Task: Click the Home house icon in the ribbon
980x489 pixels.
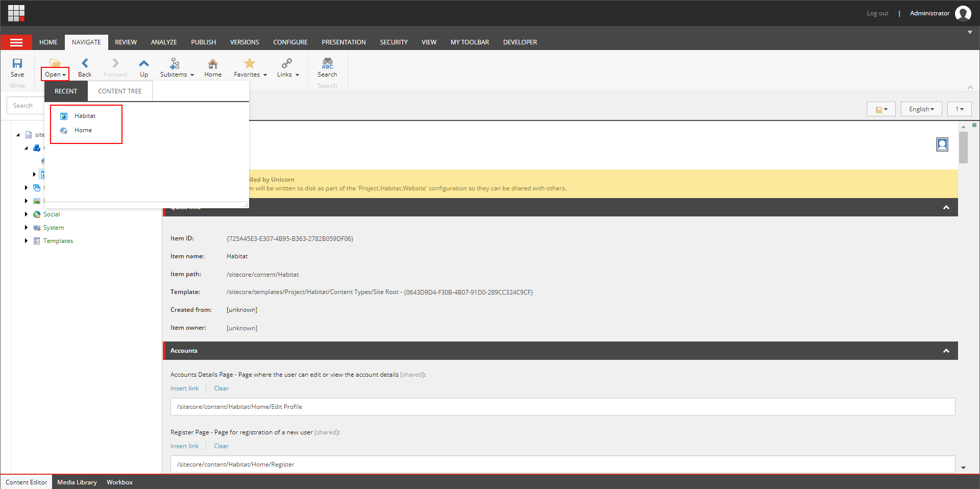Action: 213,63
